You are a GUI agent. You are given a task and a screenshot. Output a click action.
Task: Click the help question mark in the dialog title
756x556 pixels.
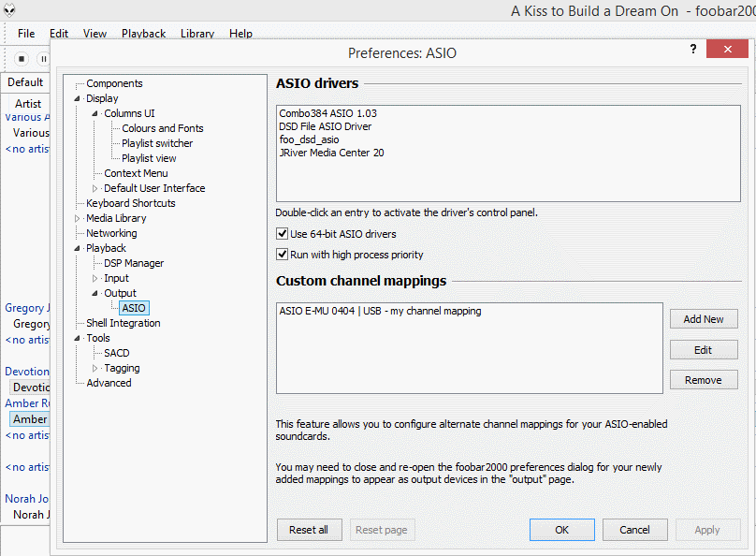tap(693, 51)
